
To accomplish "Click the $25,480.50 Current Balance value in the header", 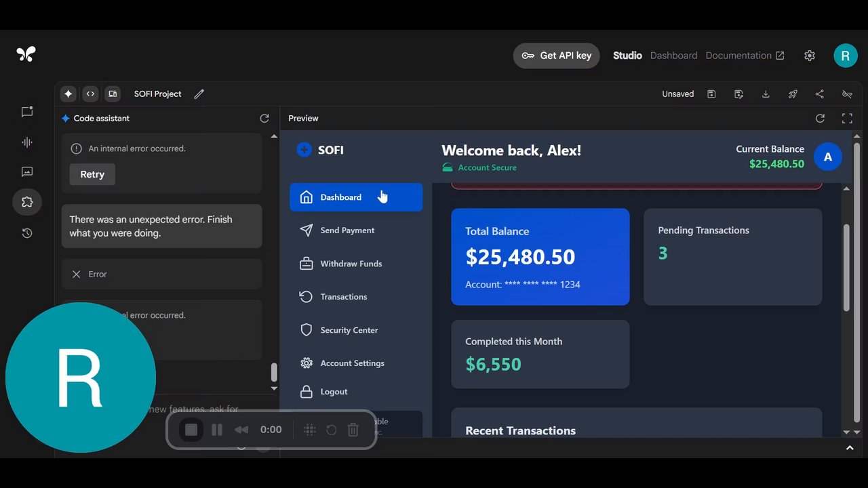I will point(776,164).
